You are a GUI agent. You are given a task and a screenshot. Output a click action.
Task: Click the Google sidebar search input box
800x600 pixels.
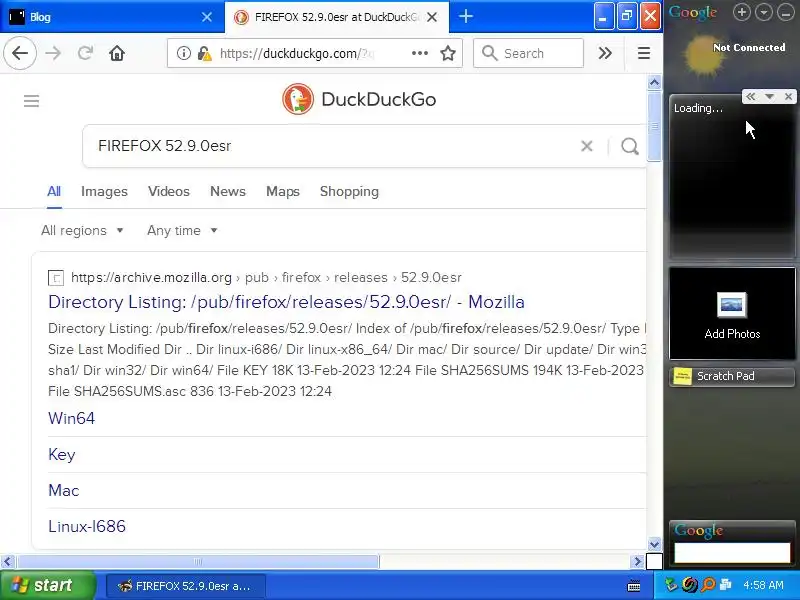pos(732,552)
